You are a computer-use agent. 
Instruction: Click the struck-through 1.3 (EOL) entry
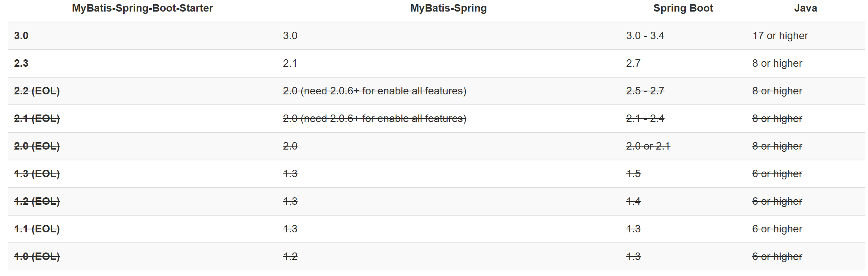(x=37, y=174)
